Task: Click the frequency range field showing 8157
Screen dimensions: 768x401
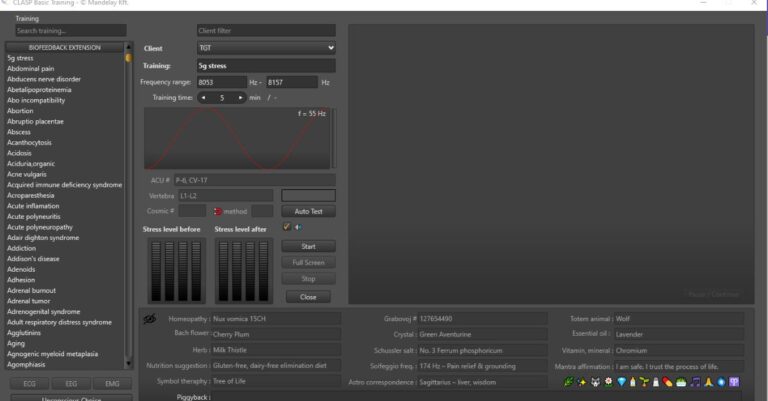Action: point(292,82)
